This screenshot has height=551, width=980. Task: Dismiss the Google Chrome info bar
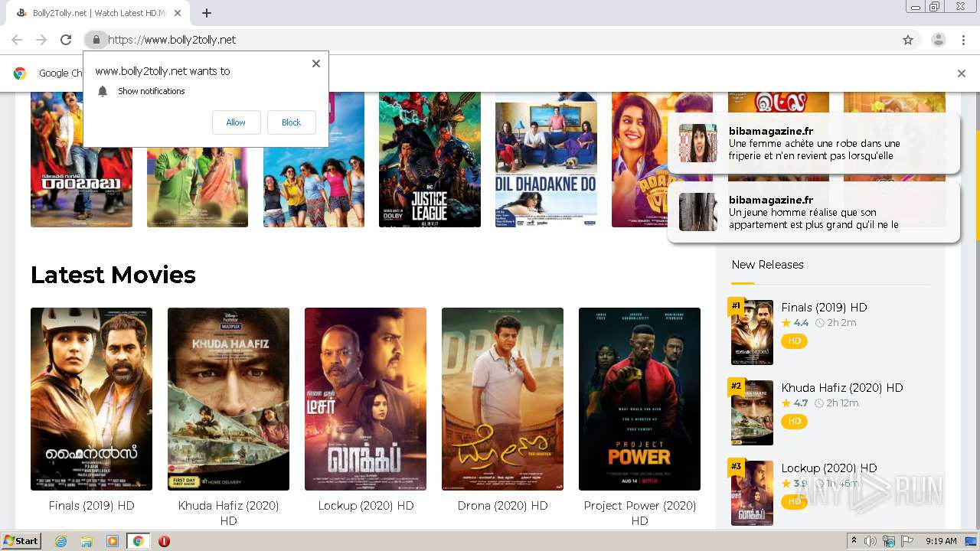click(x=961, y=73)
